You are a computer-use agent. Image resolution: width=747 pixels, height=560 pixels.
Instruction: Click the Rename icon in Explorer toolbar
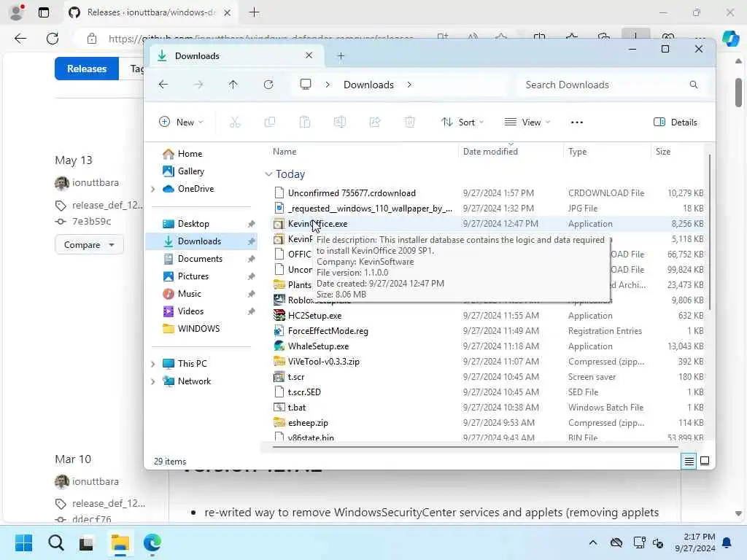340,122
